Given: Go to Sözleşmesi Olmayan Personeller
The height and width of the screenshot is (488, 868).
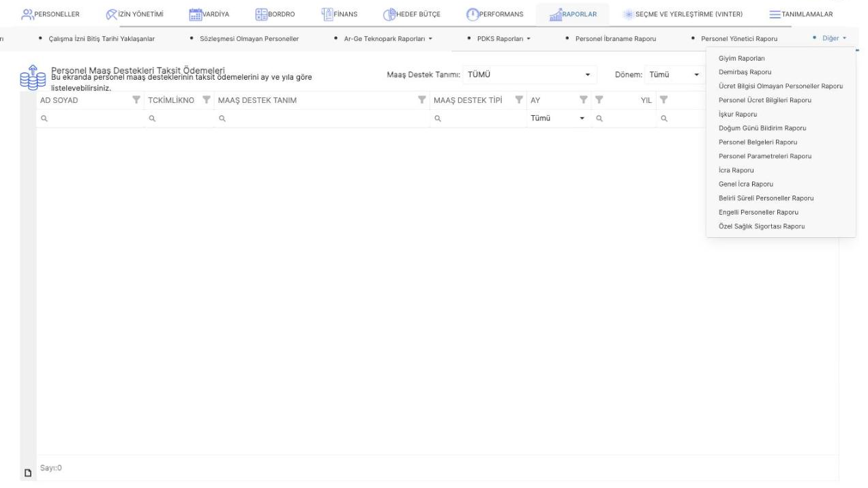Looking at the screenshot, I should (x=249, y=38).
